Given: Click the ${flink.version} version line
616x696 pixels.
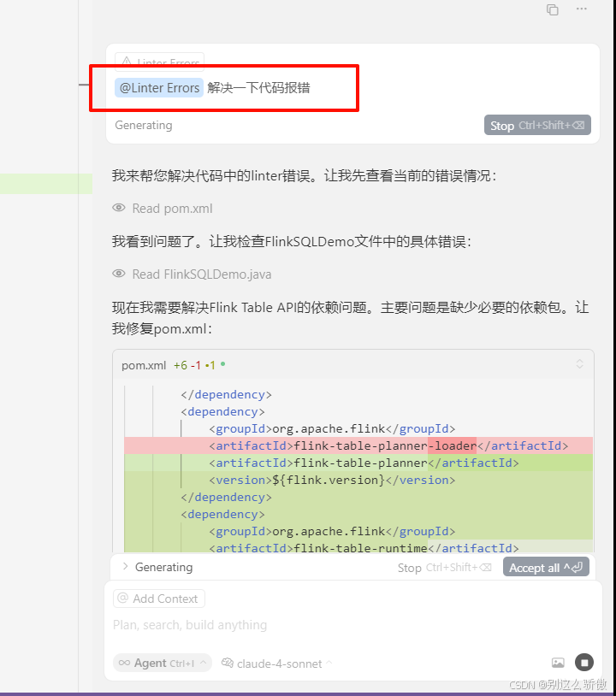Looking at the screenshot, I should coord(358,480).
